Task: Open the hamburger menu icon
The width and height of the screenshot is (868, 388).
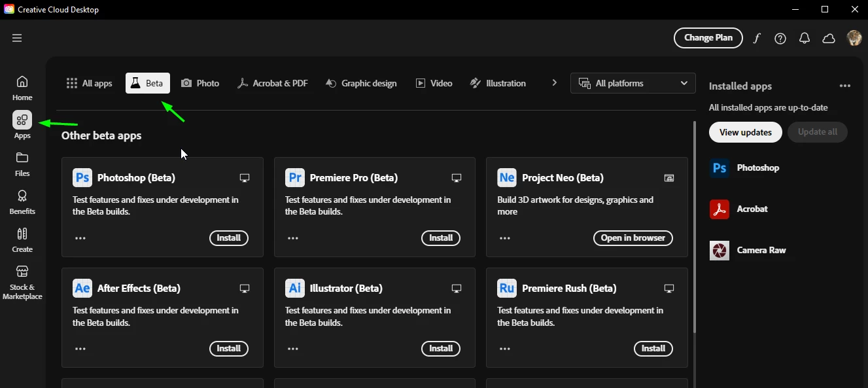Action: (17, 38)
